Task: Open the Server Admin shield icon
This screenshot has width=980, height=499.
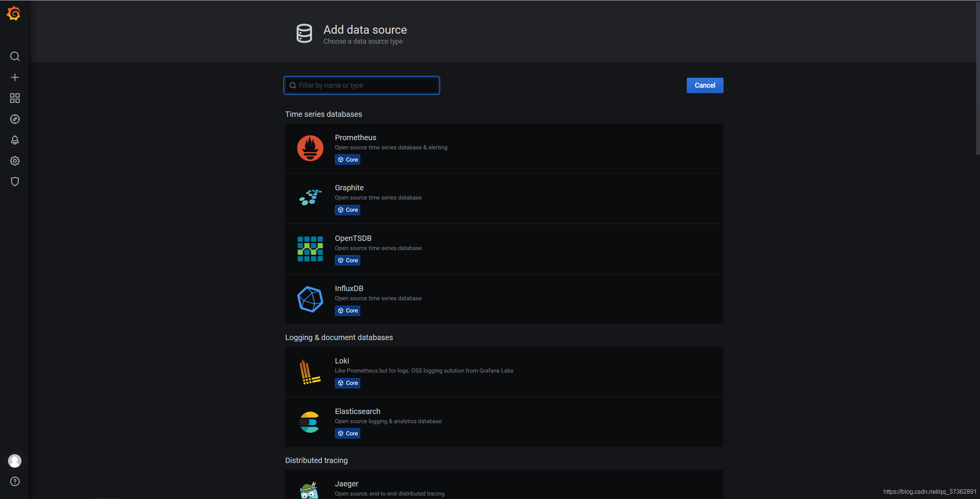Action: tap(15, 182)
